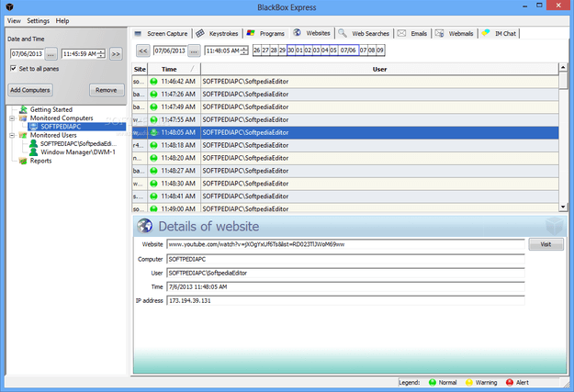
Task: Open the View menu
Action: coord(14,21)
